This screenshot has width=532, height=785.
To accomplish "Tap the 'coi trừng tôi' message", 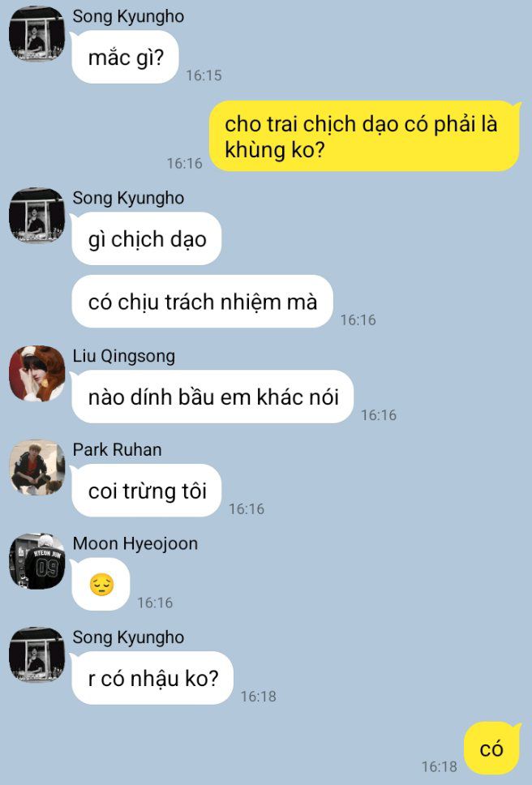I will click(147, 491).
